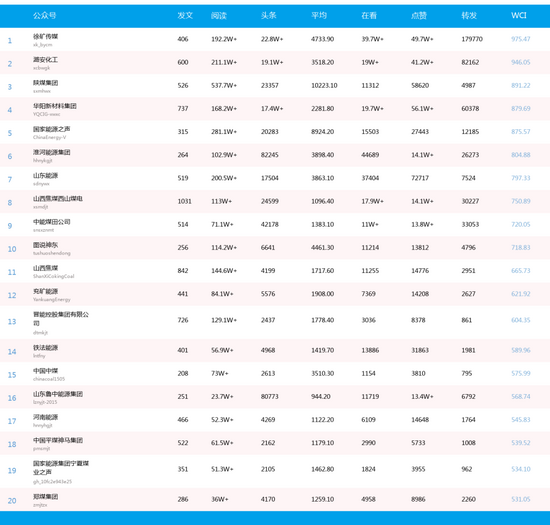The height and width of the screenshot is (525, 550).
Task: Open the 陕煤集团 account name
Action: [46, 83]
